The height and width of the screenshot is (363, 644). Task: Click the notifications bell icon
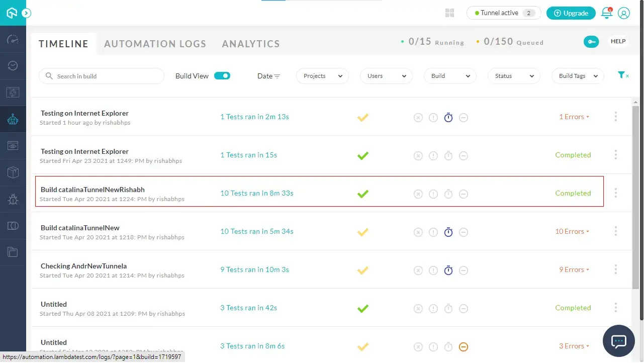tap(607, 13)
